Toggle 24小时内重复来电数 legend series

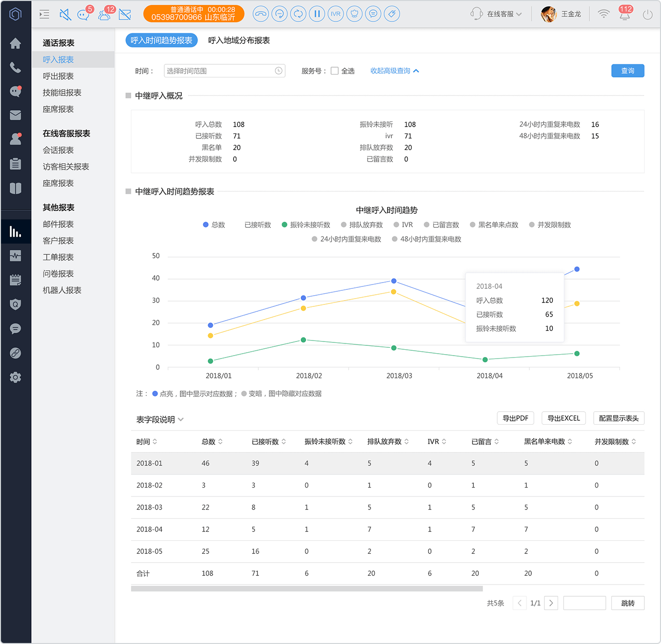[347, 239]
